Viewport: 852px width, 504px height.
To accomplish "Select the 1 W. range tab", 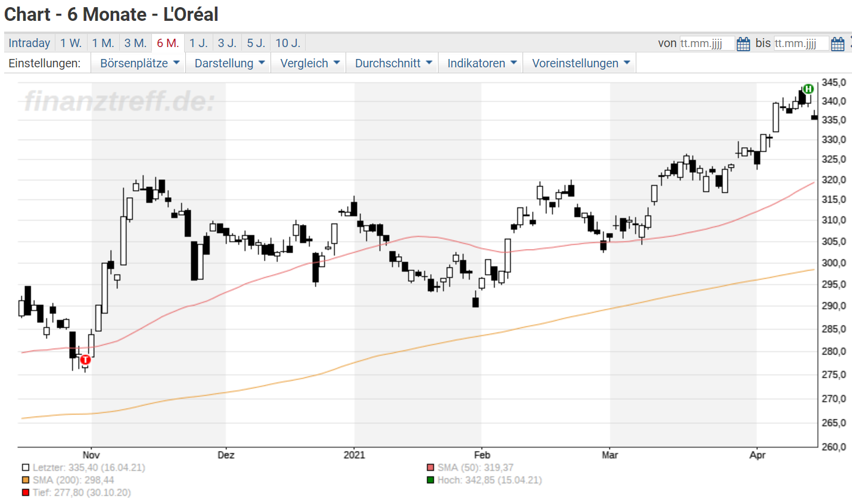I will pyautogui.click(x=71, y=43).
